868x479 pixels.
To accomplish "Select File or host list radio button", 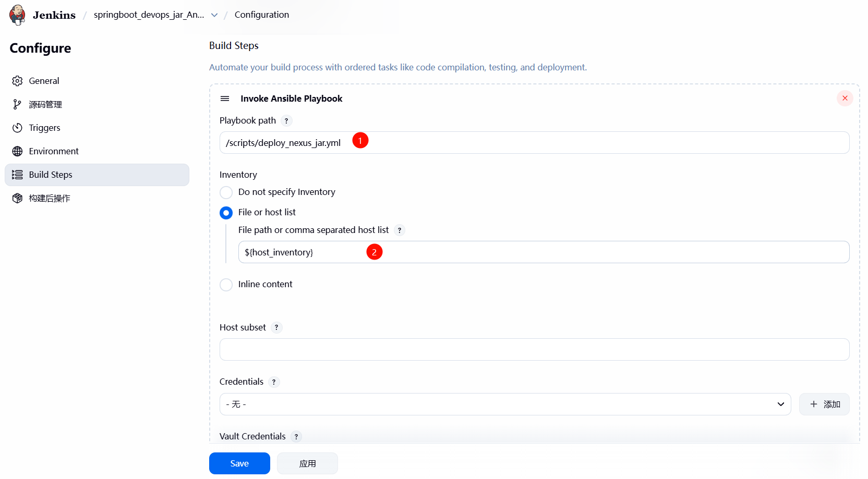I will [226, 213].
